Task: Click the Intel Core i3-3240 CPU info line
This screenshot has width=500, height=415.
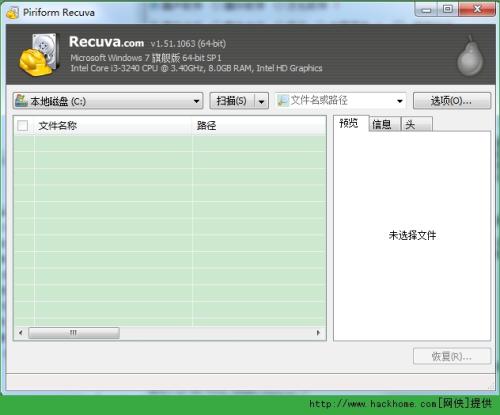Action: (196, 68)
